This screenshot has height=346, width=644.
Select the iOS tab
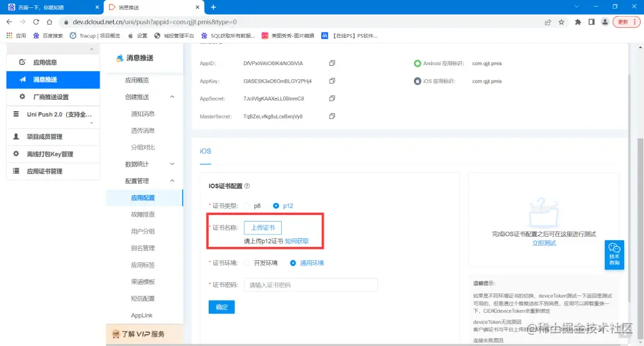(205, 151)
